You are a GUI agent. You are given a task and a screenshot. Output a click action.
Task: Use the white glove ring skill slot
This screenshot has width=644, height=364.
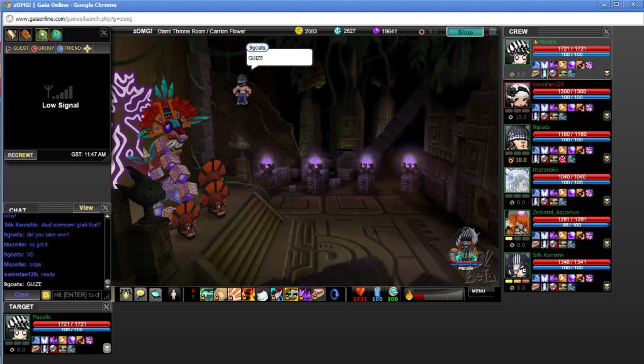click(x=263, y=294)
